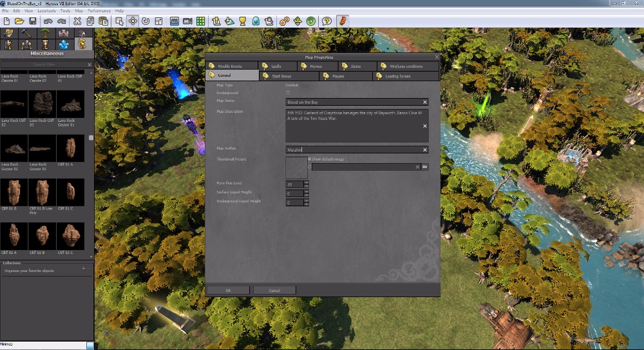Click the Cut scissors icon
Image resolution: width=644 pixels, height=350 pixels.
(x=77, y=21)
